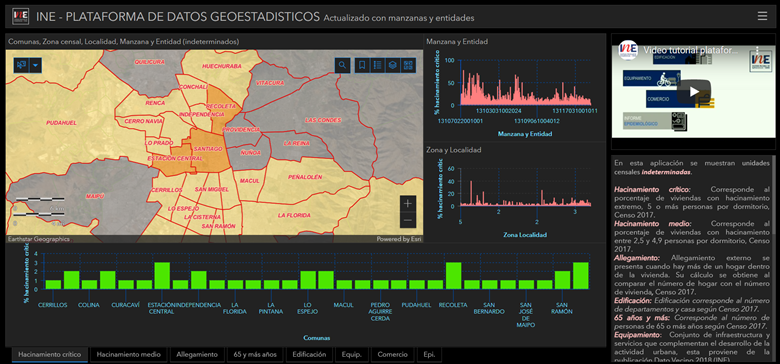
Task: Zoom in on the map
Action: point(407,203)
